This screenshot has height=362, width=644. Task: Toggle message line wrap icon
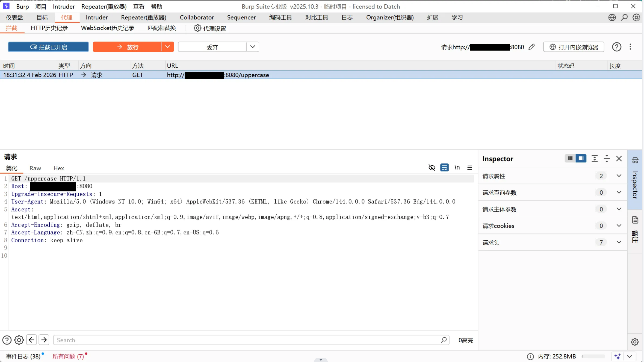pyautogui.click(x=444, y=168)
